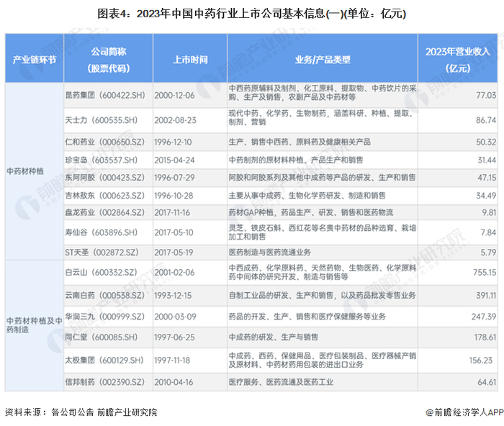Image resolution: width=504 pixels, height=426 pixels.
Task: Click revenue value 178.61
Action: coord(485,337)
